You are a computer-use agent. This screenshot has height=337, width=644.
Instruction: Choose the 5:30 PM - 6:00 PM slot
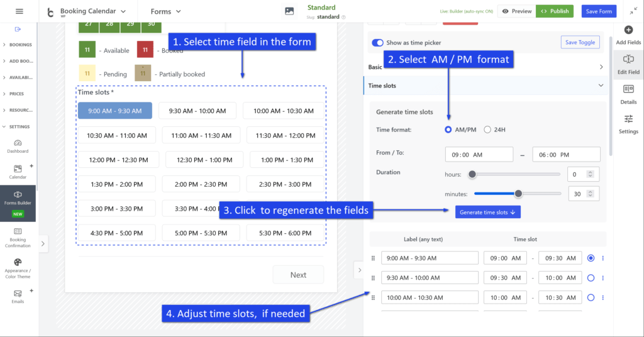pyautogui.click(x=285, y=233)
